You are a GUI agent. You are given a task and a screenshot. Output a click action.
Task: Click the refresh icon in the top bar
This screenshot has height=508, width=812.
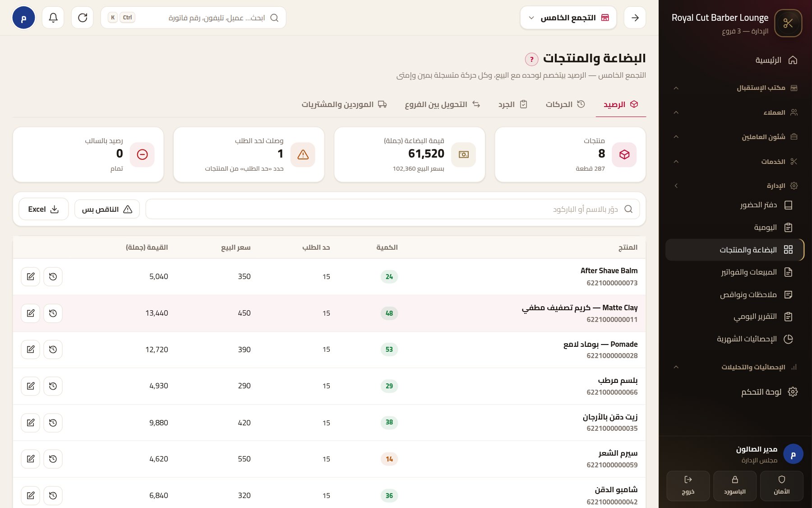click(x=83, y=18)
